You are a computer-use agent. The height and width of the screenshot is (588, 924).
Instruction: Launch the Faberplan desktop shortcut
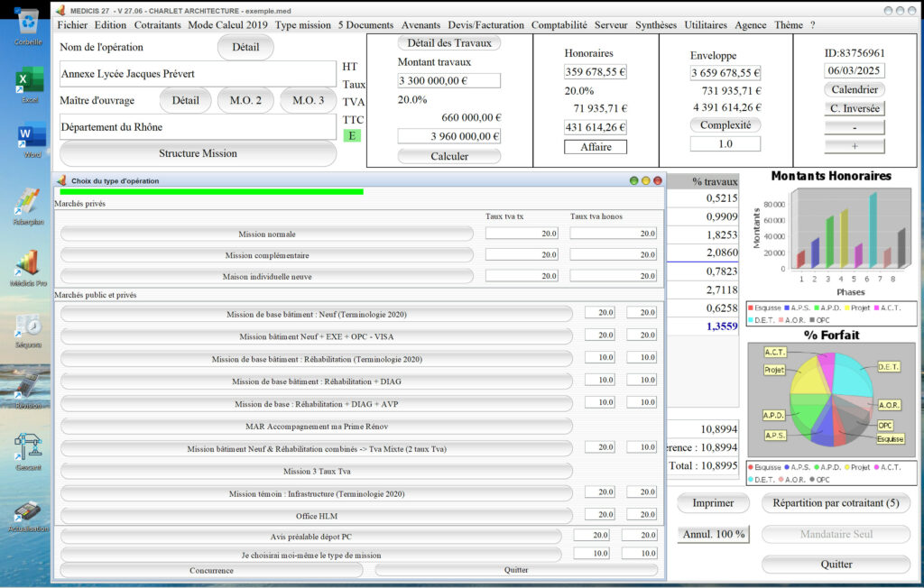pyautogui.click(x=28, y=207)
